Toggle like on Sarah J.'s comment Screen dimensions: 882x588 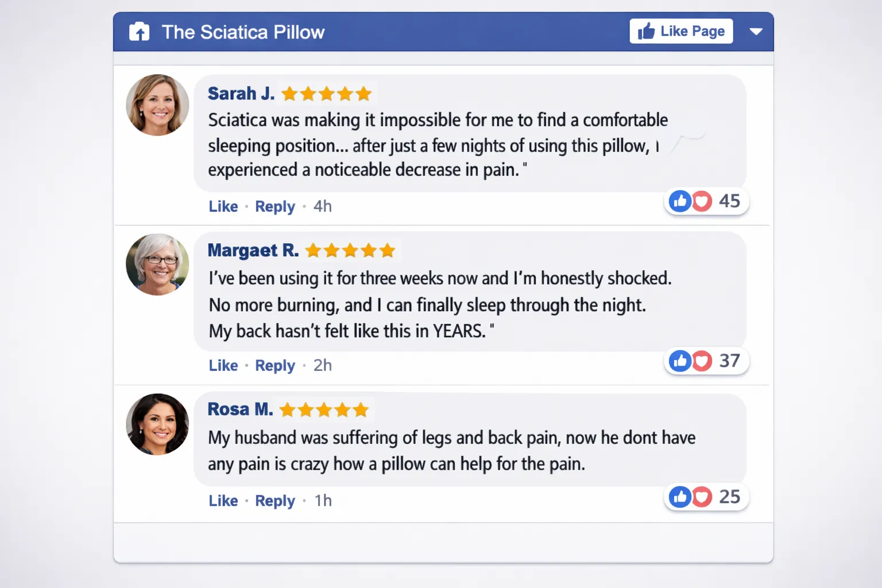(x=223, y=206)
